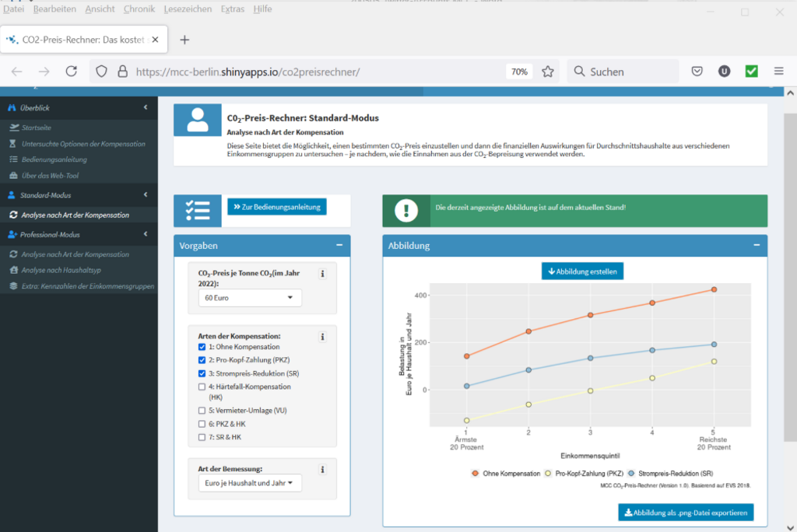Click the browser forward arrow

click(x=44, y=72)
